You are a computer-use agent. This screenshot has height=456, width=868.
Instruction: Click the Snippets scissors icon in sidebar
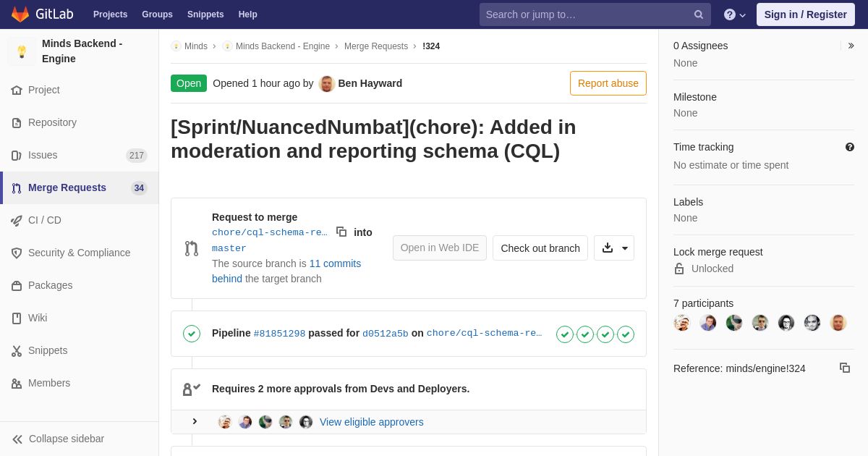coord(17,351)
